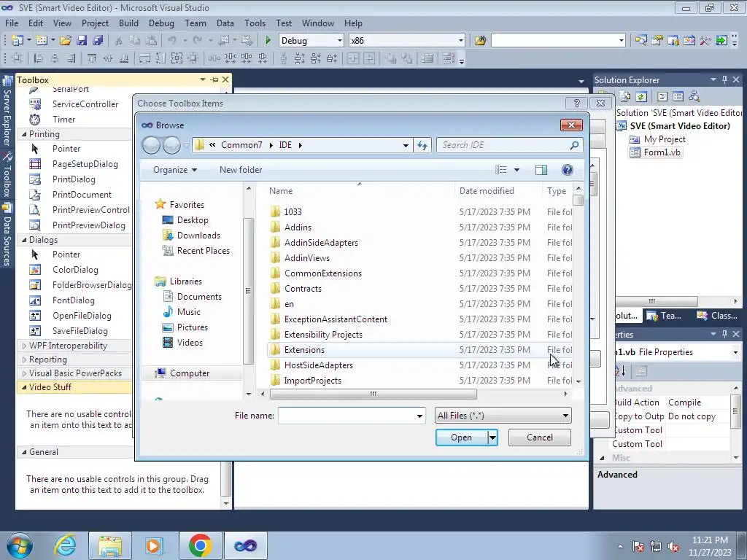Switch to the Class View tab

(717, 316)
